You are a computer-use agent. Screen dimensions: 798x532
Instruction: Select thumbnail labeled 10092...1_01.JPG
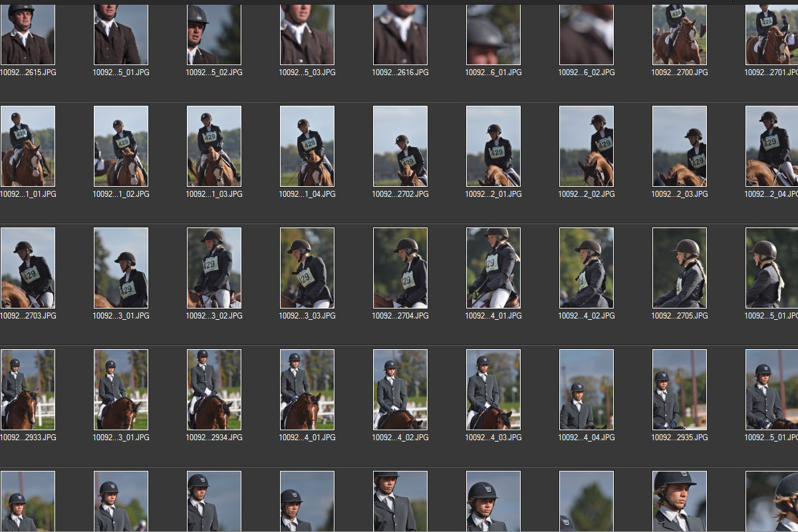pyautogui.click(x=27, y=146)
